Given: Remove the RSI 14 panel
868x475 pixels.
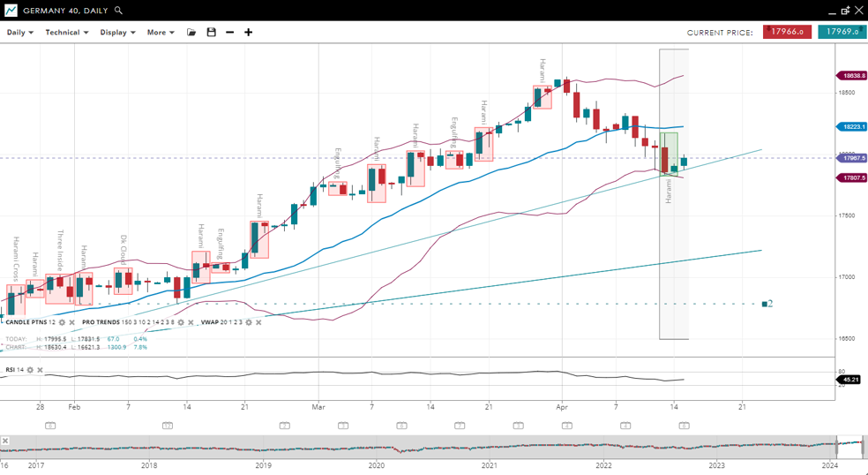Looking at the screenshot, I should pos(40,370).
